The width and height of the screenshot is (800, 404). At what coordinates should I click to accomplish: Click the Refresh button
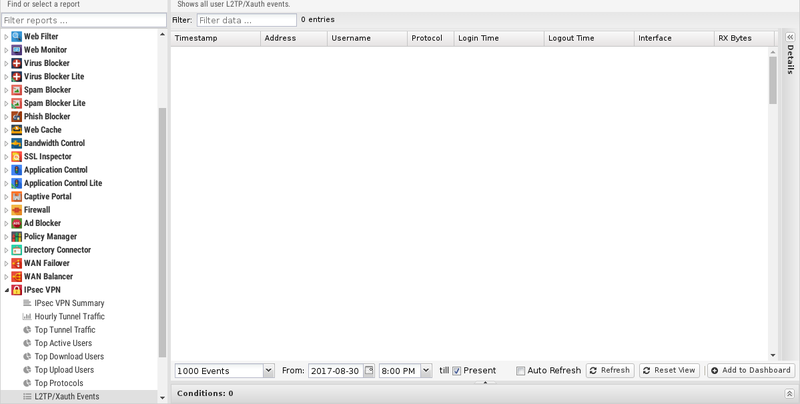(610, 370)
